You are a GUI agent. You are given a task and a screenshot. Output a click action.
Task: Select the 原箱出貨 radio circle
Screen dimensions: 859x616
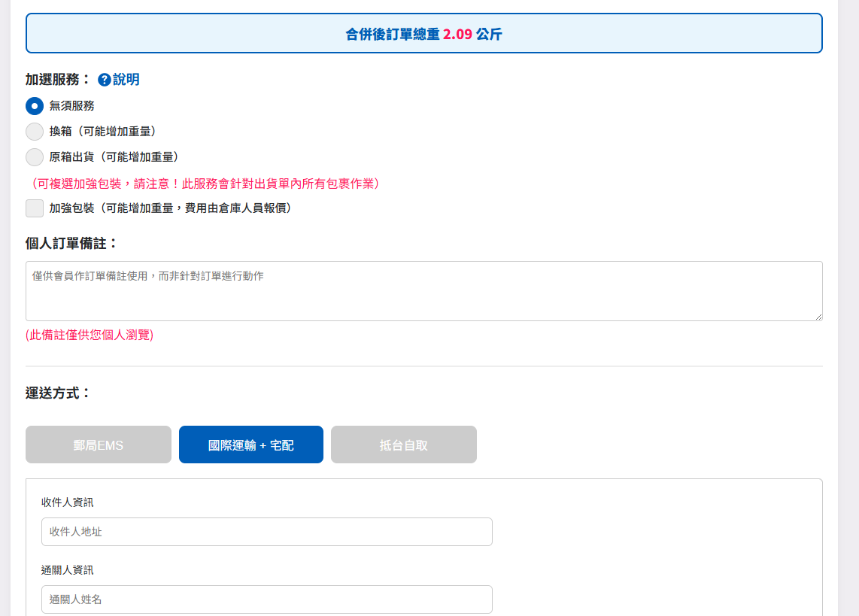[x=35, y=157]
